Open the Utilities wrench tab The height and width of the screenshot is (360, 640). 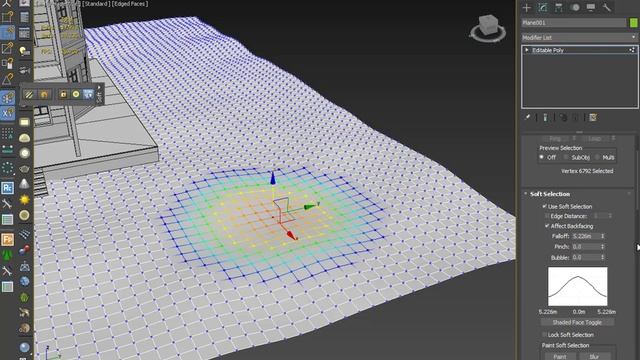(x=607, y=7)
